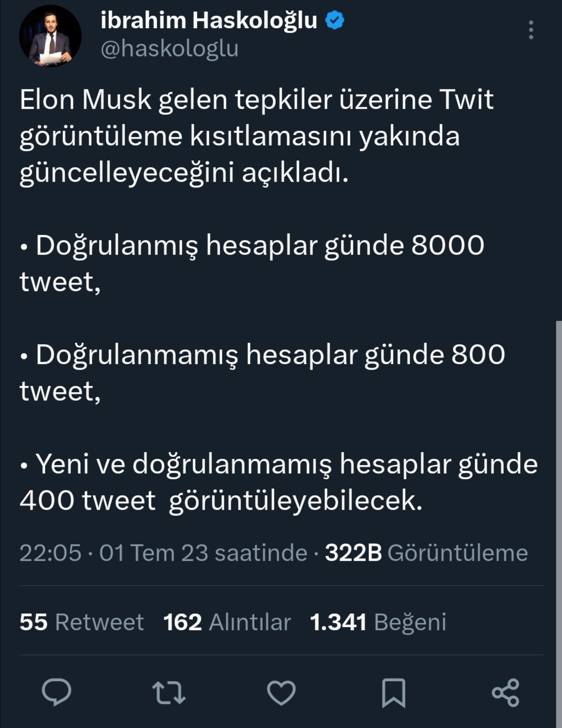This screenshot has height=728, width=562.
Task: Open the three-dot more options menu
Action: [x=531, y=30]
